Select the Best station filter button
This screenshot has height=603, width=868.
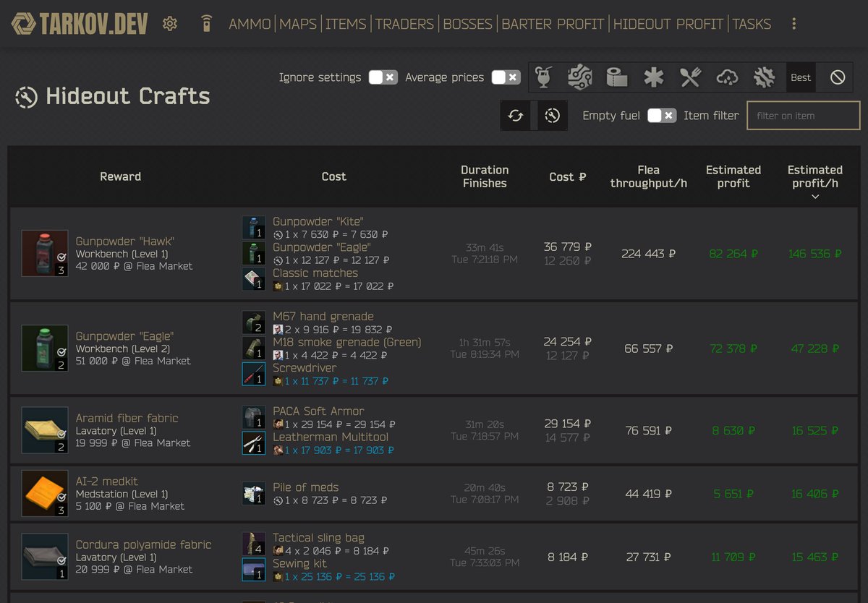pyautogui.click(x=801, y=77)
